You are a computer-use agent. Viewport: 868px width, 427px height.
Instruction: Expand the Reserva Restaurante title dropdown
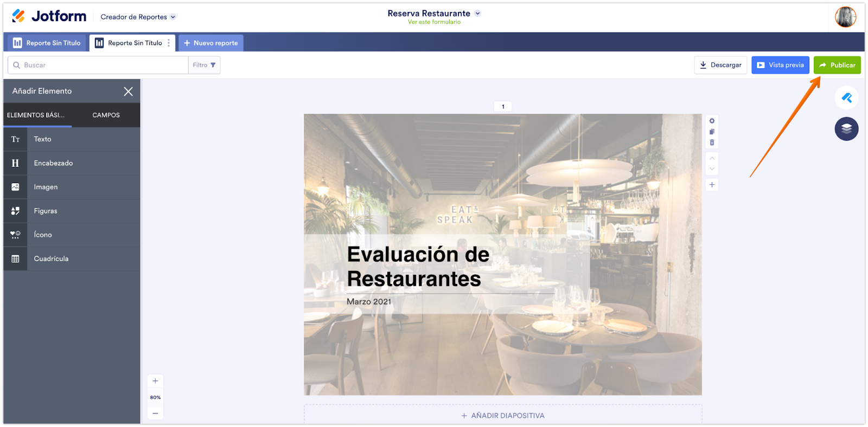click(x=477, y=14)
